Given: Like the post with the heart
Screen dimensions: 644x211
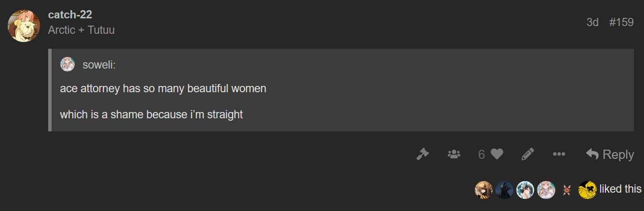Looking at the screenshot, I should (x=497, y=155).
